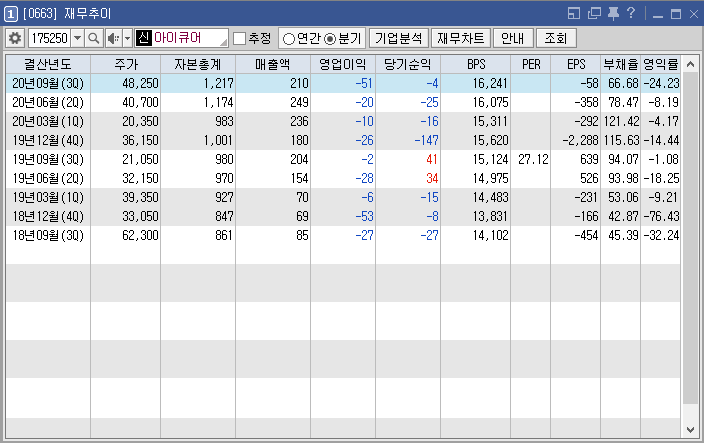This screenshot has width=704, height=443.
Task: Enable the 추정 checkbox
Action: tap(240, 39)
